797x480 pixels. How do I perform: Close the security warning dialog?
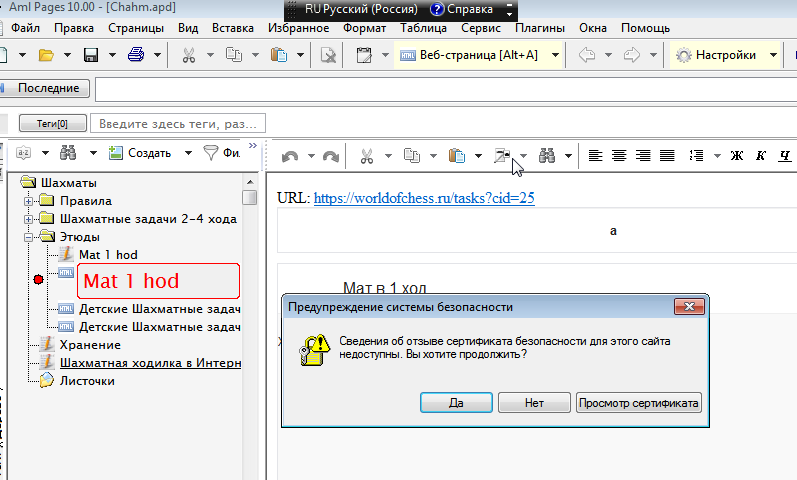[x=689, y=307]
